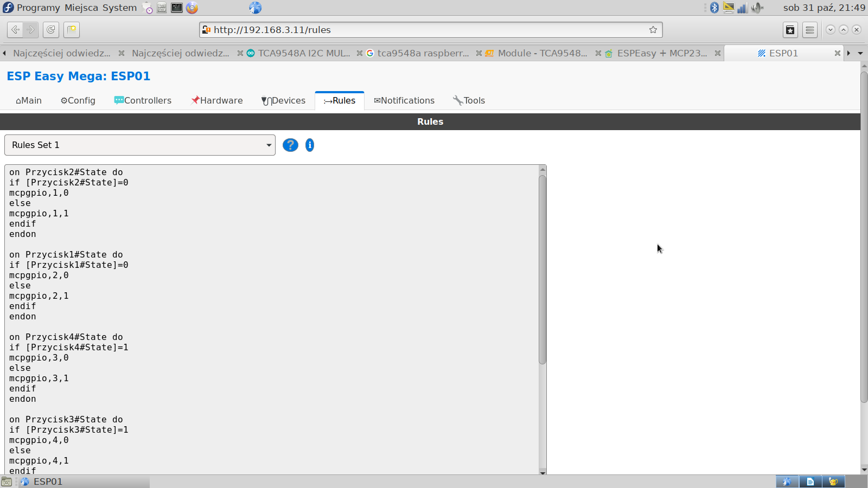Image resolution: width=868 pixels, height=488 pixels.
Task: Open the network signal tray icon
Action: pos(742,8)
